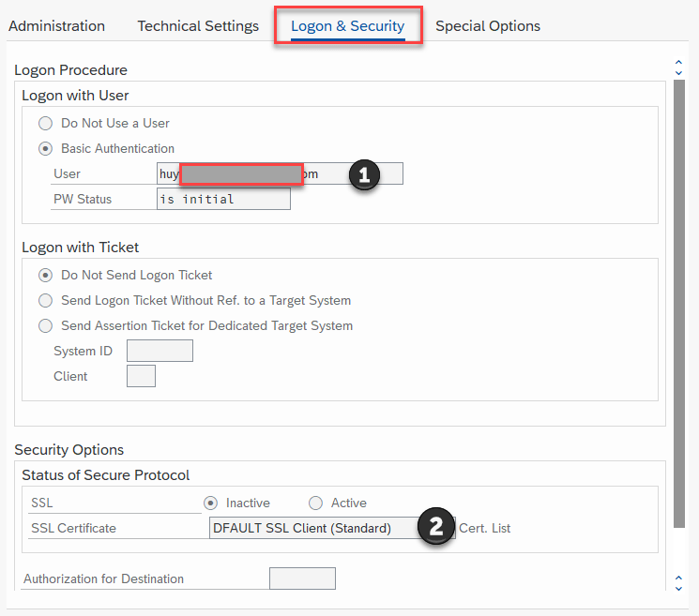Set SSL to Active
This screenshot has height=616, width=699.
315,503
